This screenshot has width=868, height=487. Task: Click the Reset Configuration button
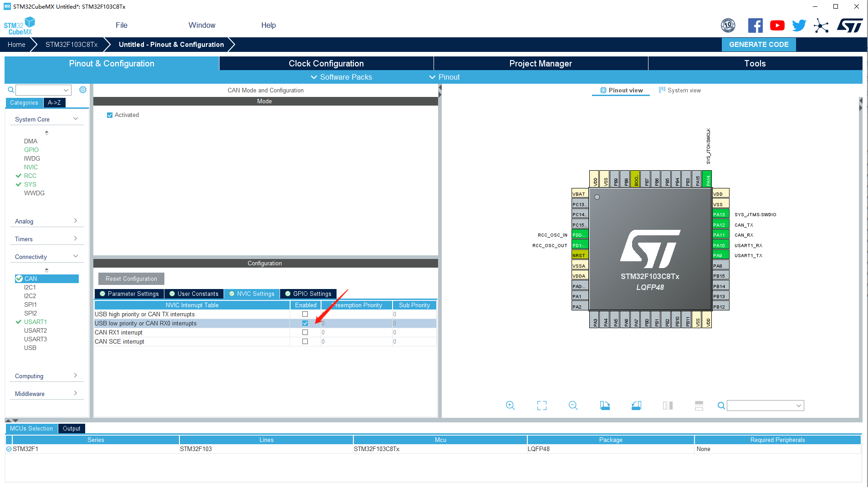coord(131,279)
